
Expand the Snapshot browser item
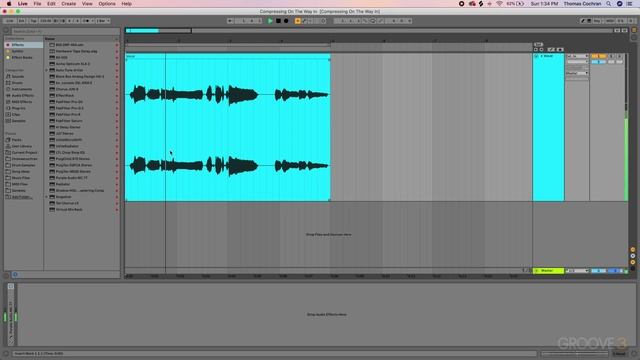47,197
